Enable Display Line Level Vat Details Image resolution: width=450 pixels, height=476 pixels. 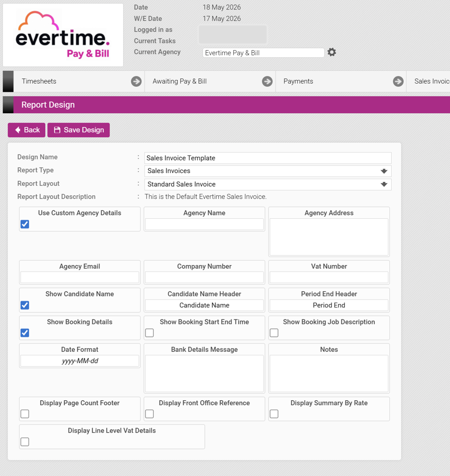[25, 442]
